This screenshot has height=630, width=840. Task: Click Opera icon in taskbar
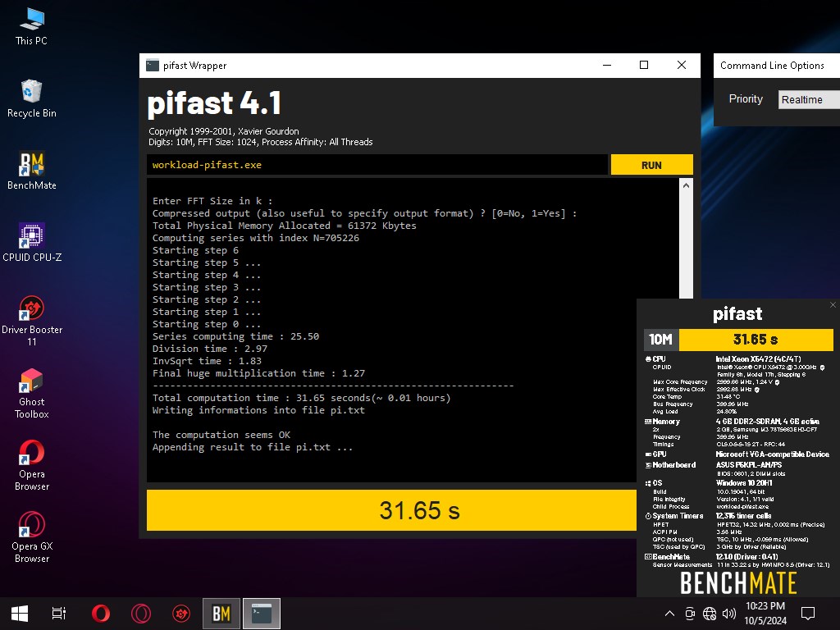[x=101, y=614]
